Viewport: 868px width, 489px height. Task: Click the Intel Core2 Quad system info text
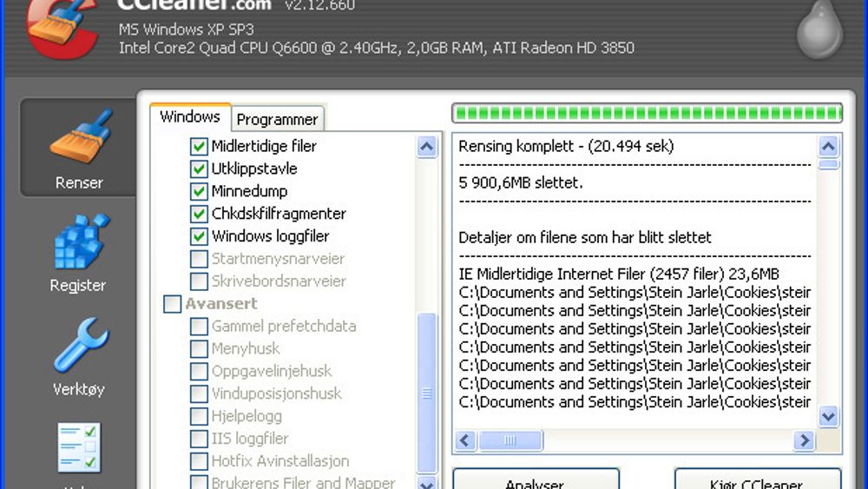pos(377,48)
